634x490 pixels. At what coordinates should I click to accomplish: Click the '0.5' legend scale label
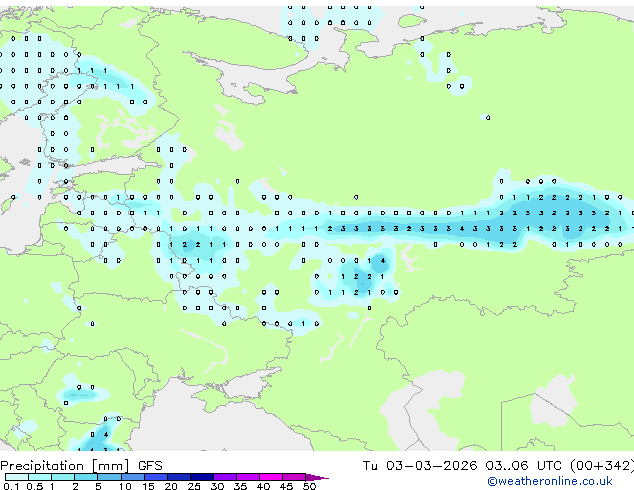(34, 486)
